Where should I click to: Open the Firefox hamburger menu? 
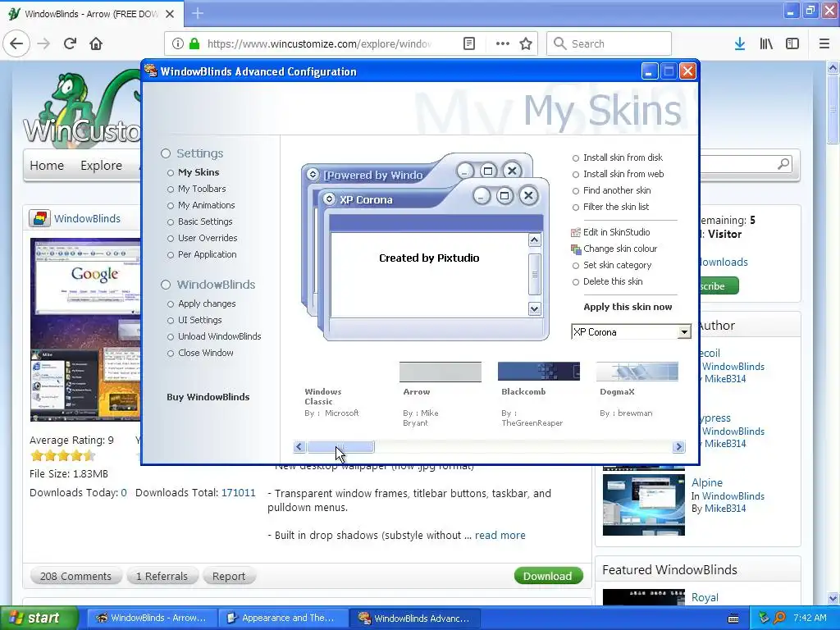click(x=824, y=43)
